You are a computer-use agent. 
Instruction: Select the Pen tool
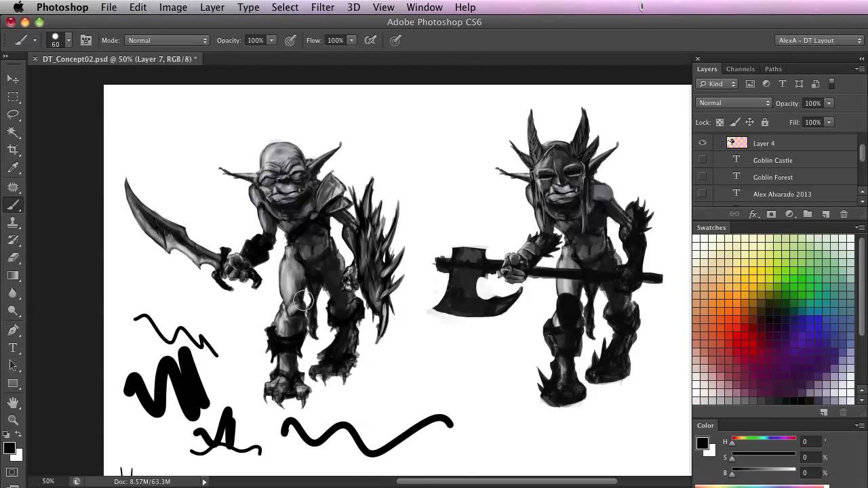click(13, 330)
